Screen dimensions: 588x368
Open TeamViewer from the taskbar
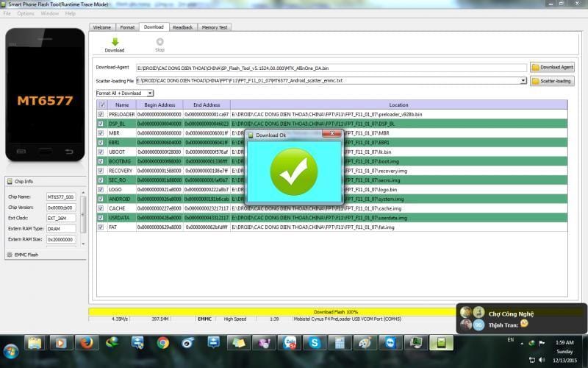coord(390,343)
